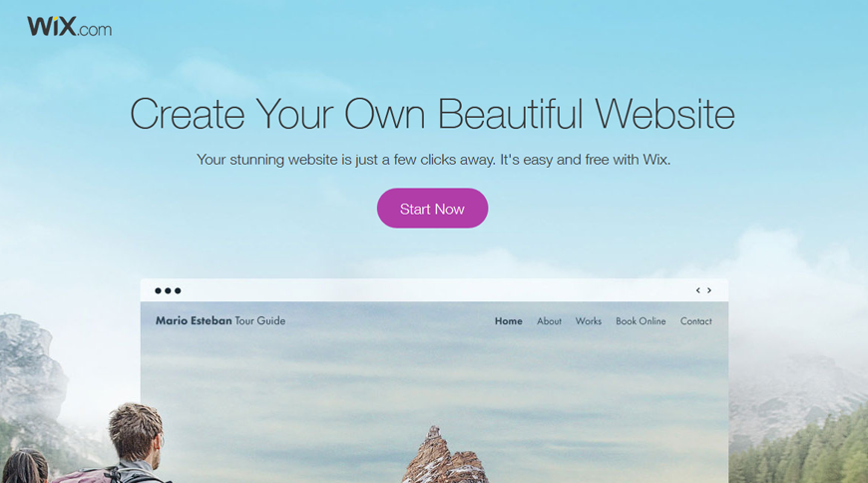868x483 pixels.
Task: Click the third dot in preview window bar
Action: tap(178, 290)
